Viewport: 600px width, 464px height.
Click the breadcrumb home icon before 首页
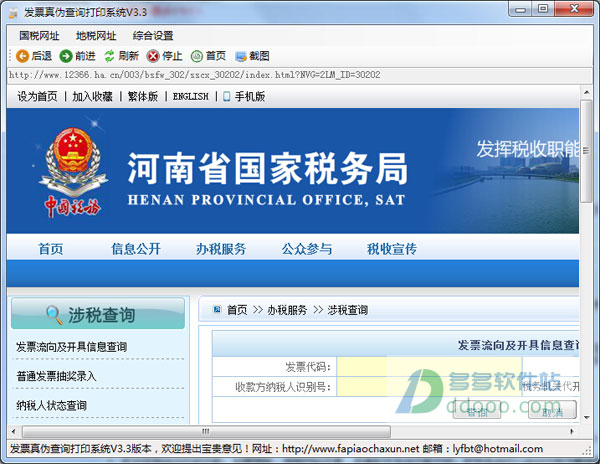click(217, 309)
